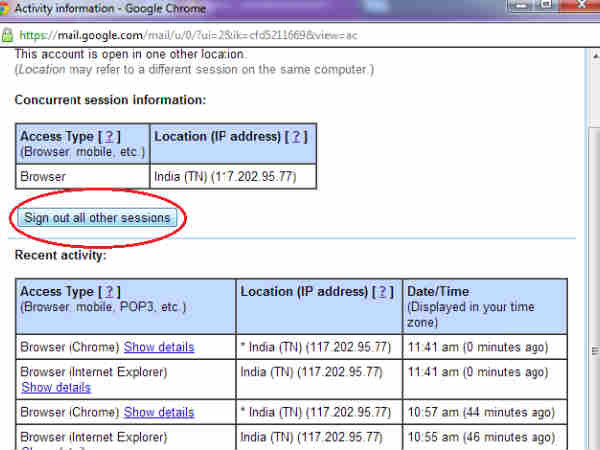This screenshot has height=450, width=600.
Task: Open help link beside Recent activity Access Type
Action: (109, 292)
